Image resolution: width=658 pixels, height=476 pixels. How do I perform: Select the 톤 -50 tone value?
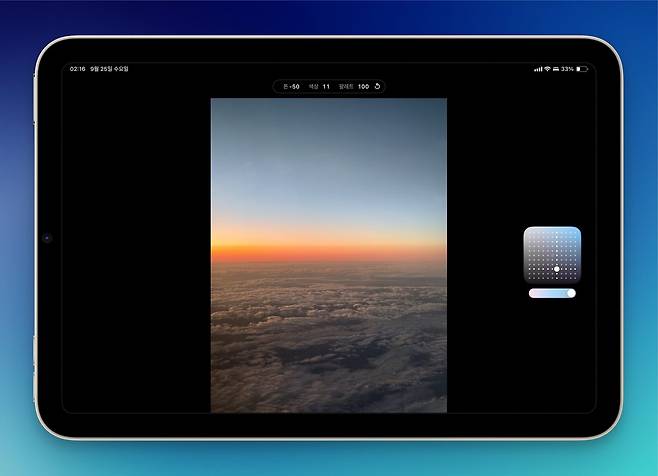[x=292, y=87]
